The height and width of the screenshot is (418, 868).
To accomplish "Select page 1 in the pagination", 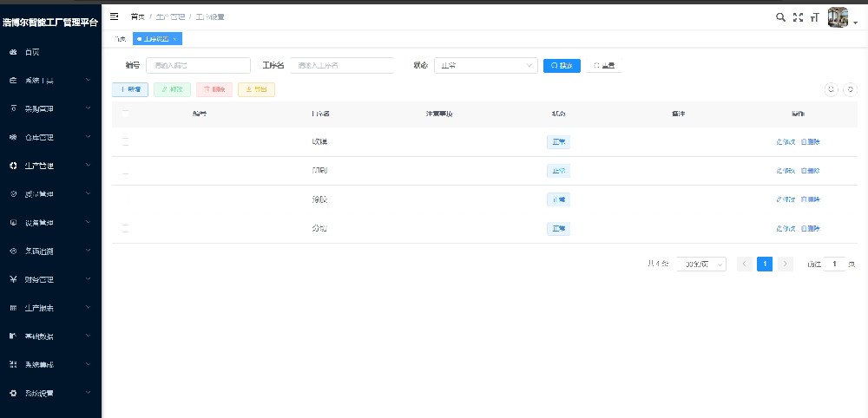I will pos(765,265).
